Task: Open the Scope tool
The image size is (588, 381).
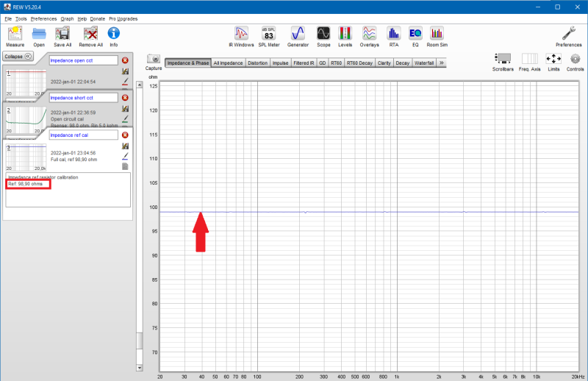Action: [323, 37]
